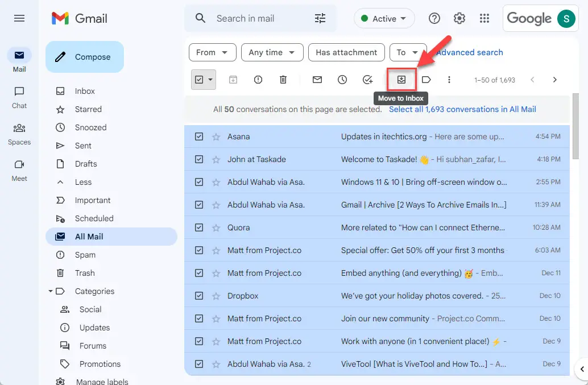Uncheck the Gmail Archive email checkbox
Viewport: 588px width, 385px height.
coord(199,205)
